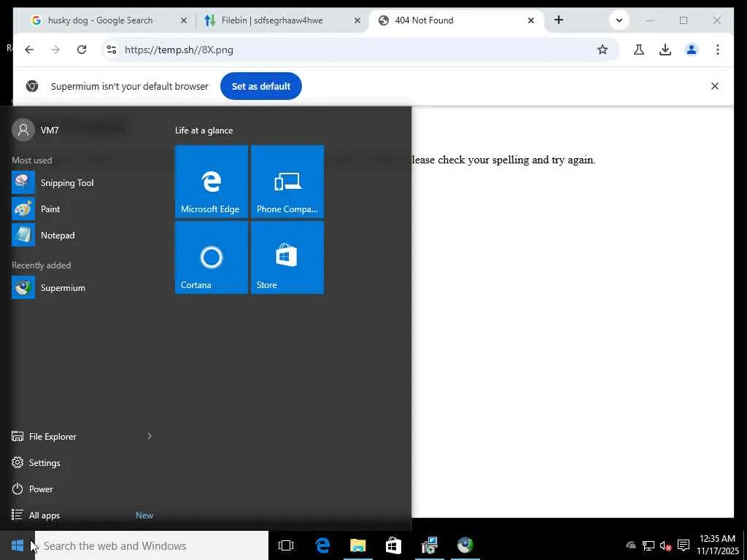Screen dimensions: 747x560
Task: Switch to Supermium taskbar icon
Action: 465,545
